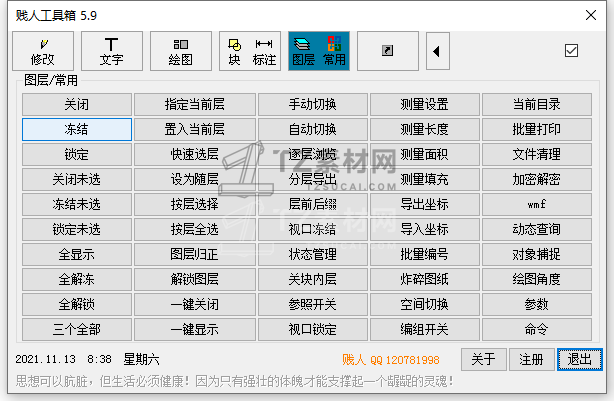Click 关闭未选 button
This screenshot has height=401, width=614.
(77, 180)
